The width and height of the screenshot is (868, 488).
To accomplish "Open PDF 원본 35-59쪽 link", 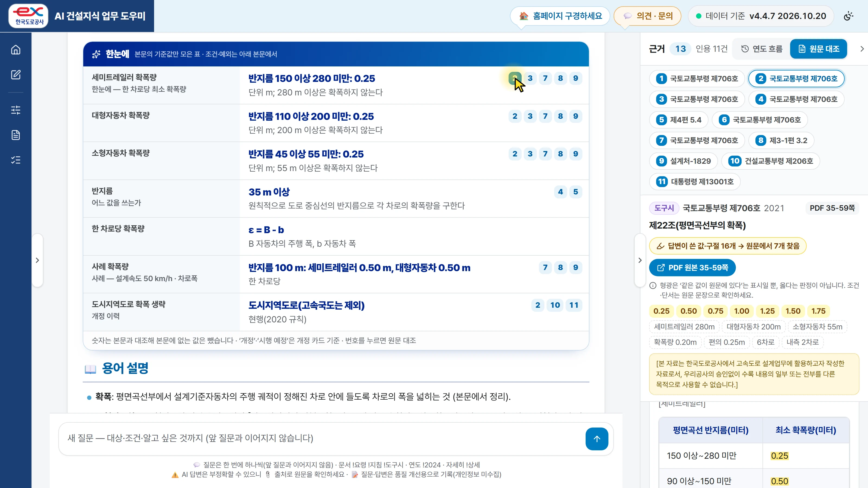I will tap(693, 268).
